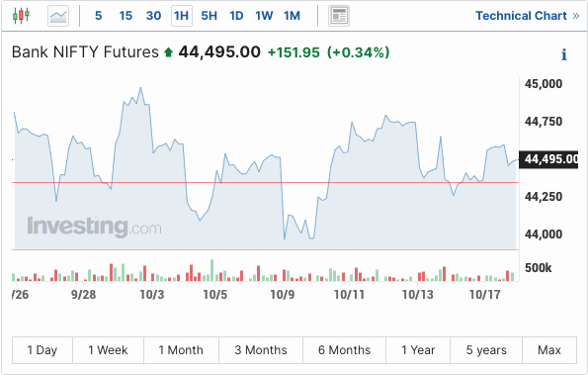Screen dimensions: 588x375
Task: Click the 44,000 axis label
Action: (544, 234)
